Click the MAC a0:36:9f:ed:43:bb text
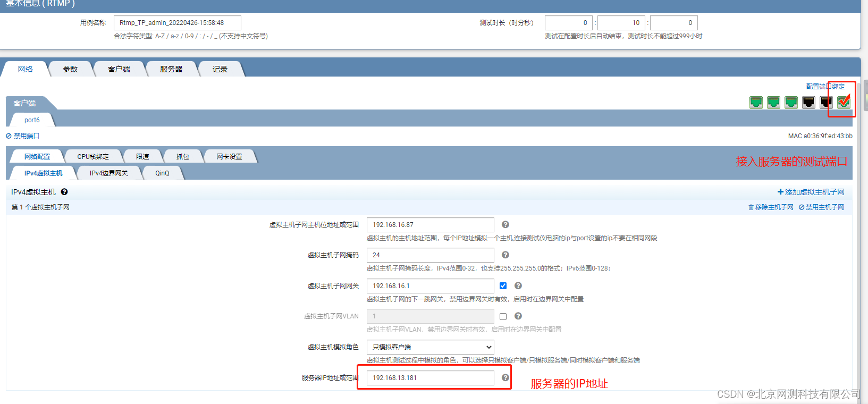The image size is (868, 404). pyautogui.click(x=820, y=136)
